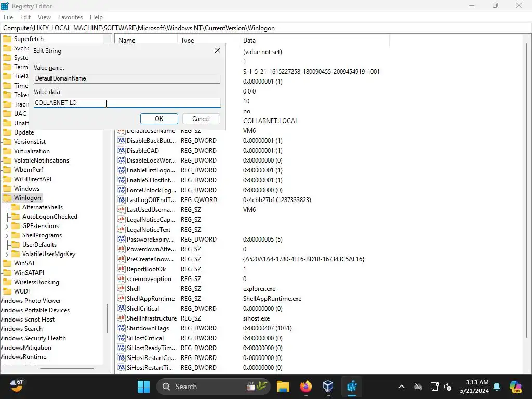
Task: Show hidden system tray icons
Action: pos(402,387)
